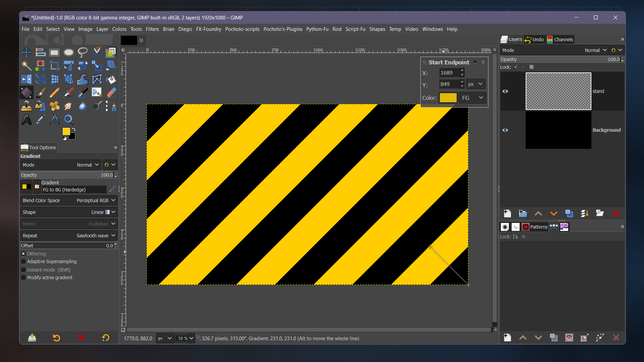Open the Filters menu
The width and height of the screenshot is (644, 362).
pyautogui.click(x=152, y=29)
